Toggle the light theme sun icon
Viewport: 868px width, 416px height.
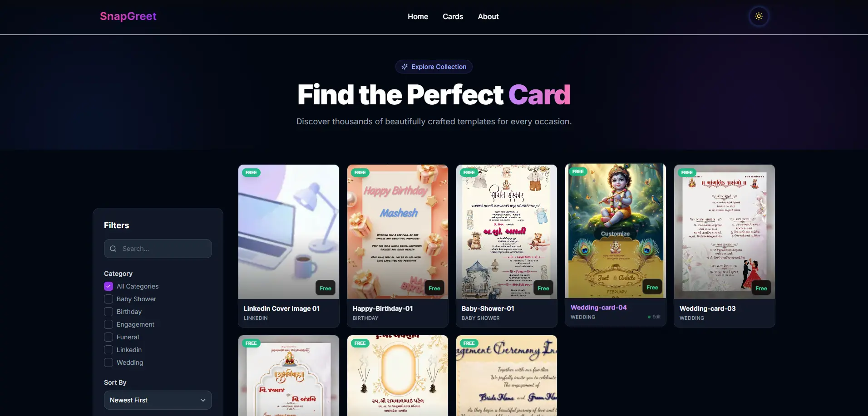tap(759, 16)
